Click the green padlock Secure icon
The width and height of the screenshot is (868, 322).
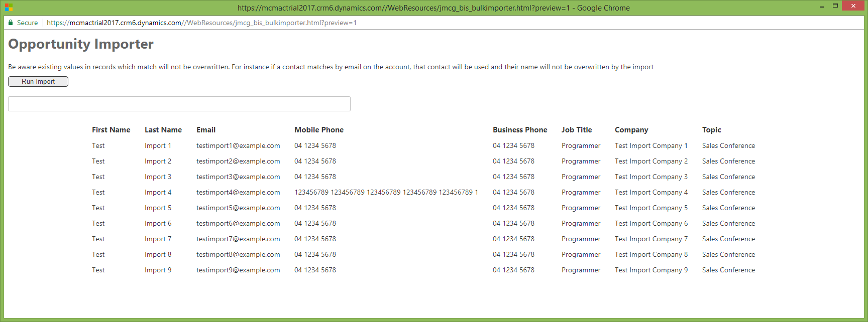pos(11,23)
